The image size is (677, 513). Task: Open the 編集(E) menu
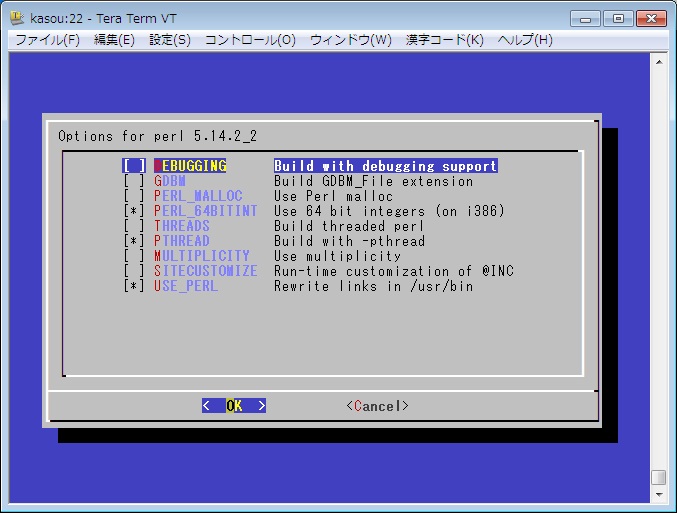(114, 40)
